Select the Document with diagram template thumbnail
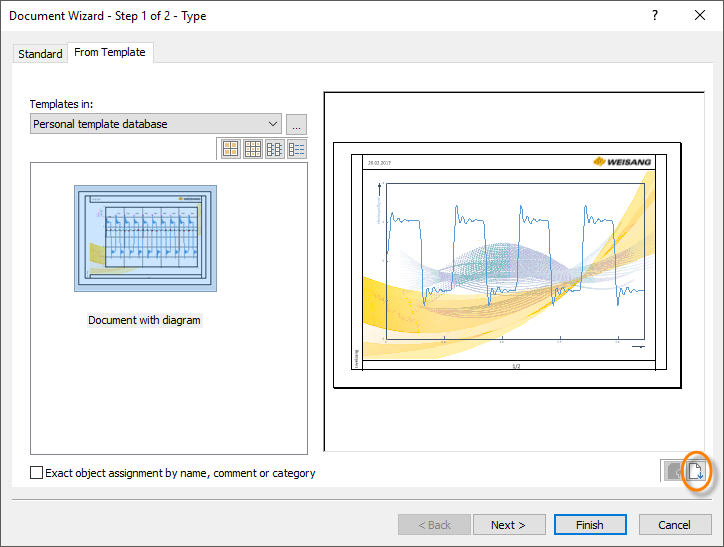This screenshot has height=547, width=724. pos(145,238)
